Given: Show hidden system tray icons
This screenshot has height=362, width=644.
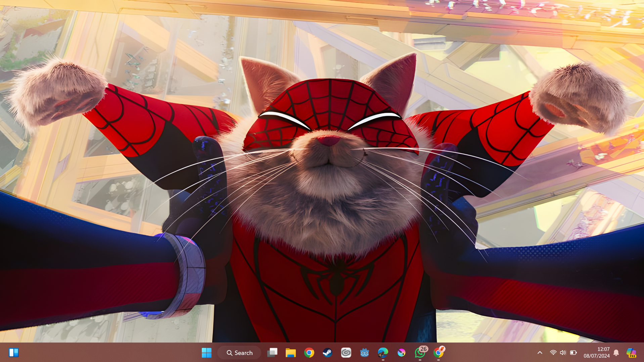Looking at the screenshot, I should tap(540, 353).
